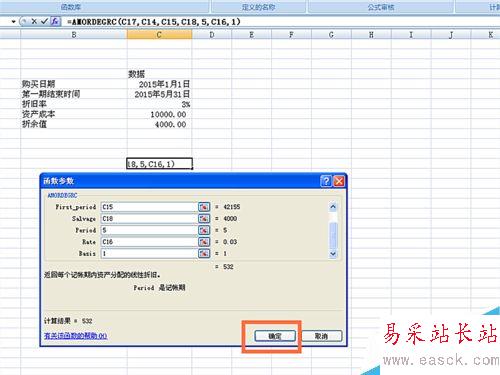
Task: Click the Period input field containing 5
Action: [149, 230]
